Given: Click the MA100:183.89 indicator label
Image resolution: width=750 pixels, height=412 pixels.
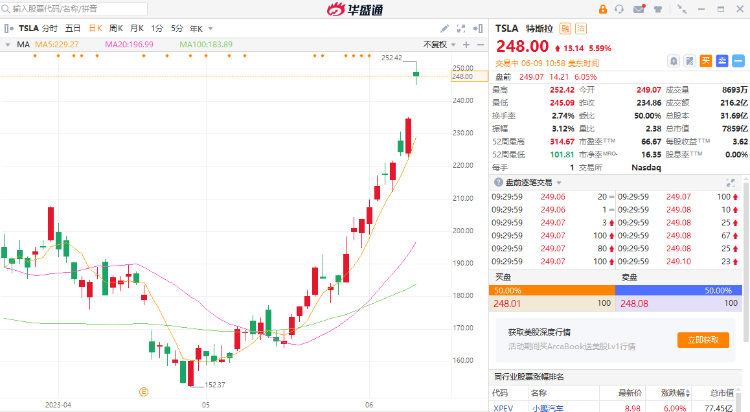Looking at the screenshot, I should pos(206,45).
